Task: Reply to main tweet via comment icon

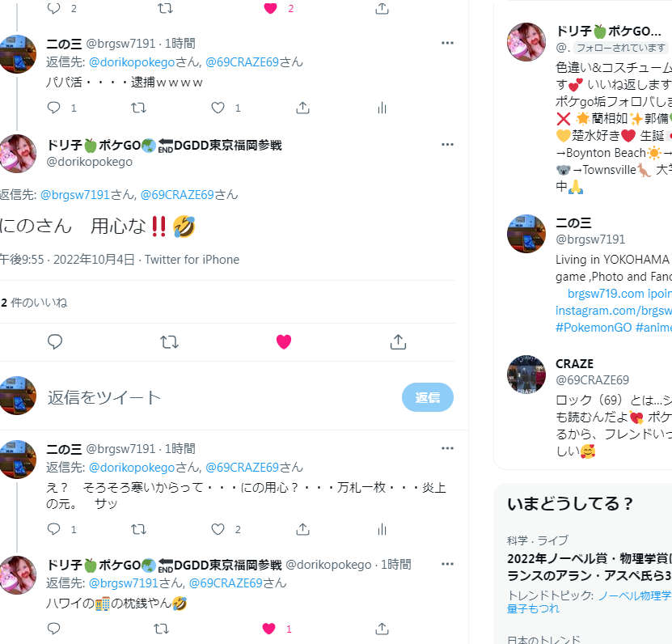Action: 55,341
